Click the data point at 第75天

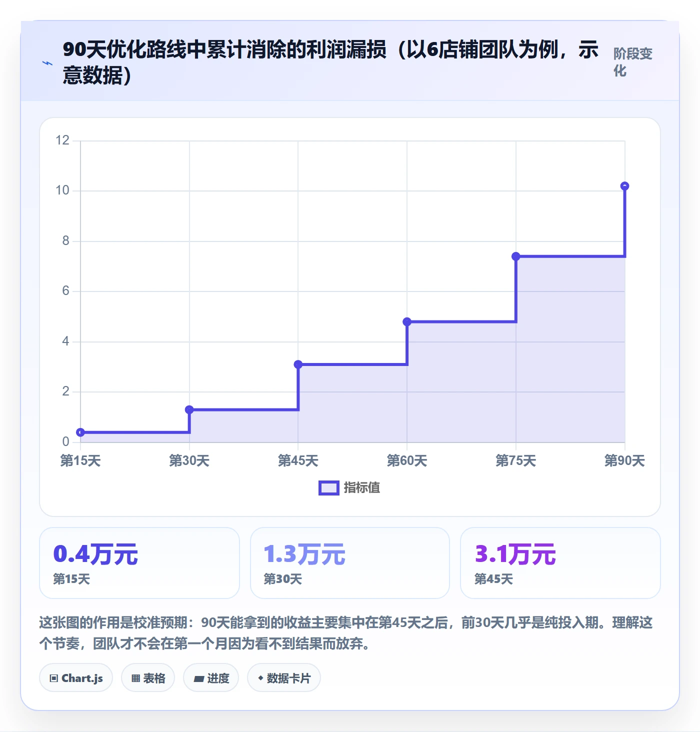pyautogui.click(x=516, y=256)
